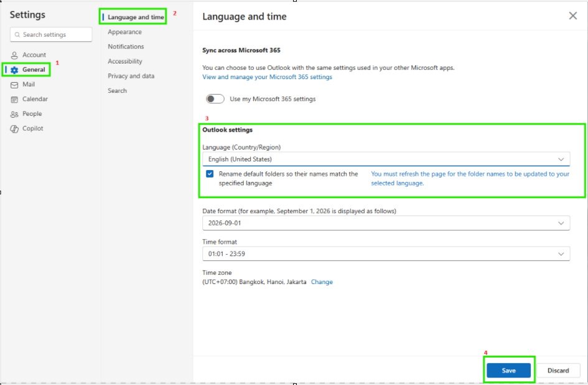Image resolution: width=588 pixels, height=385 pixels.
Task: Close the Settings dialog
Action: click(572, 16)
